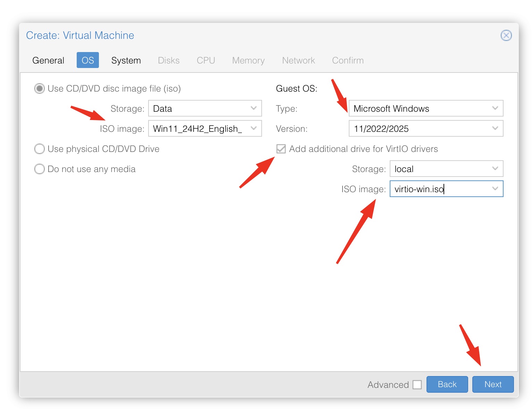Image resolution: width=532 pixels, height=409 pixels.
Task: Open the System tab
Action: point(126,60)
